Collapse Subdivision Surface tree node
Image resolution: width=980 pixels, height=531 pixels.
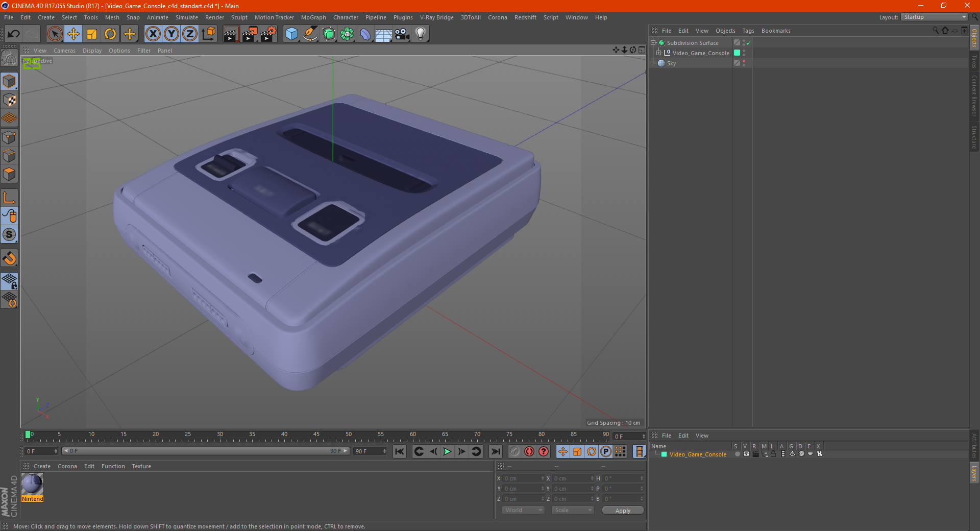point(653,43)
